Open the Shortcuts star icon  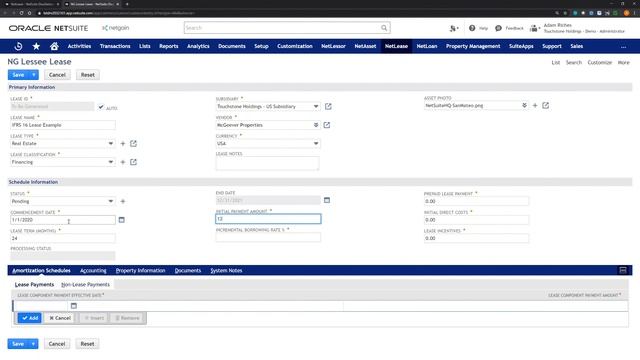coord(36,46)
